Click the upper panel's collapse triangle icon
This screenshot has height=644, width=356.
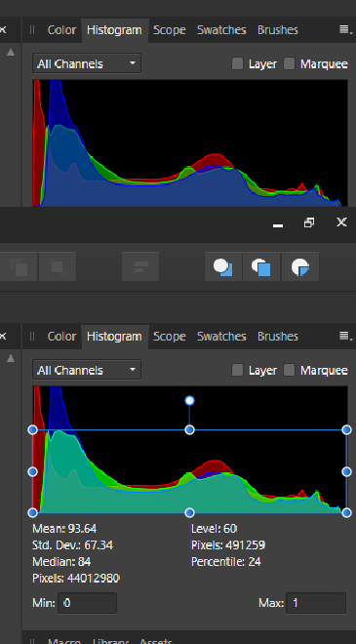click(x=11, y=52)
